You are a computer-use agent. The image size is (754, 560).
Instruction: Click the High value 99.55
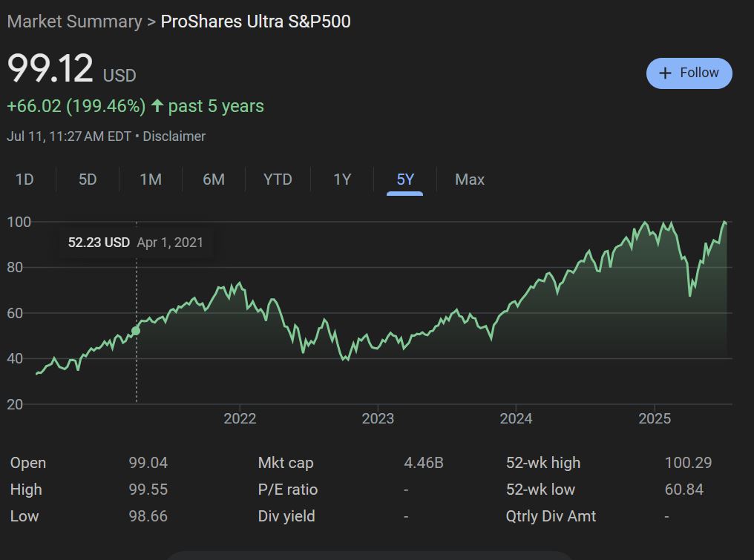pos(148,490)
